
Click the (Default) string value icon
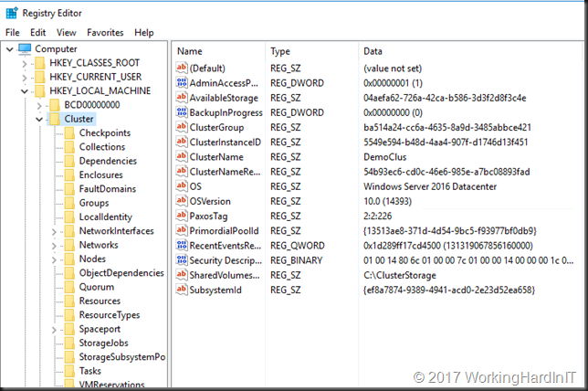pos(182,68)
